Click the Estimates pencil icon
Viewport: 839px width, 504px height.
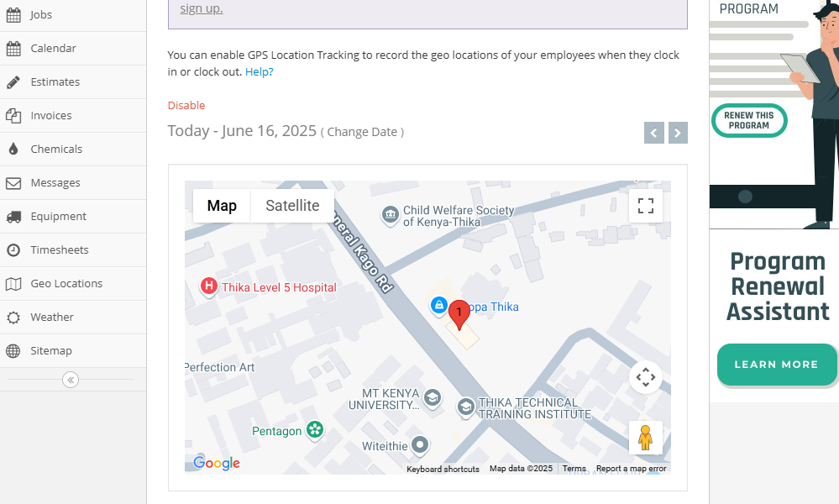[13, 82]
